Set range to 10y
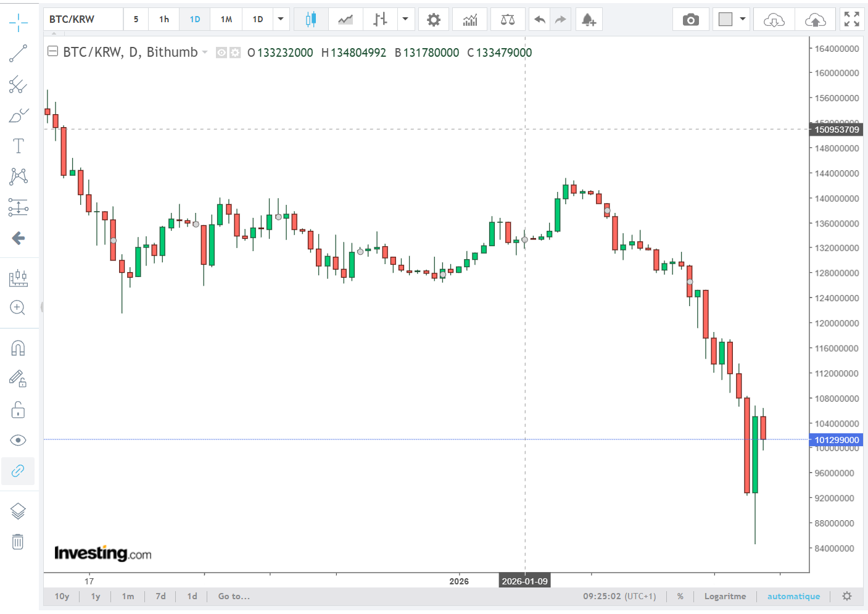This screenshot has width=868, height=614. click(x=62, y=596)
